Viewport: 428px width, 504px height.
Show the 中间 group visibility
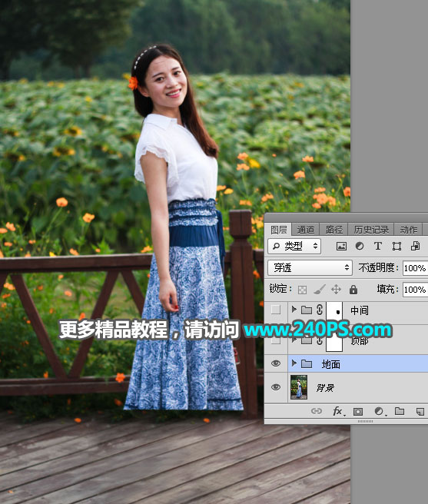[x=276, y=310]
